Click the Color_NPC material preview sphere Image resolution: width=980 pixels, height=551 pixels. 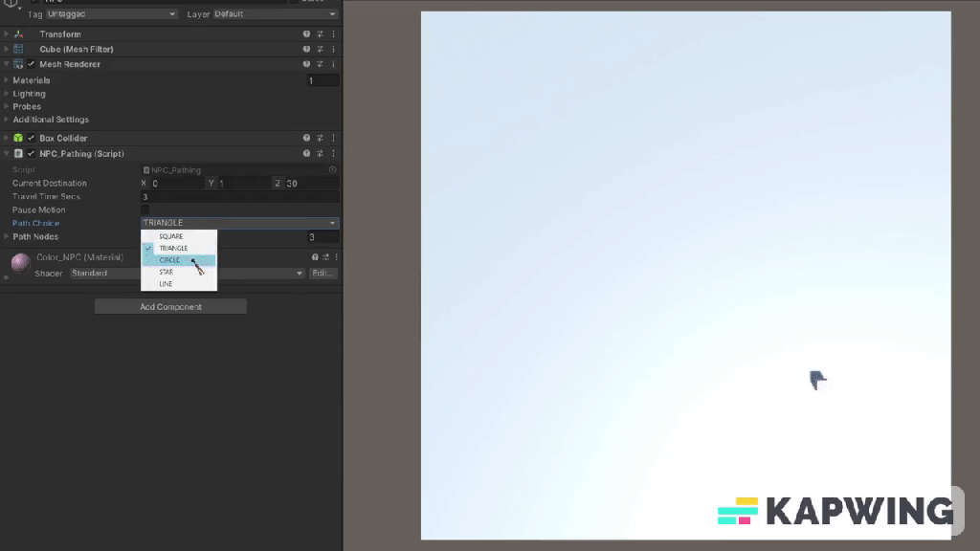(21, 264)
